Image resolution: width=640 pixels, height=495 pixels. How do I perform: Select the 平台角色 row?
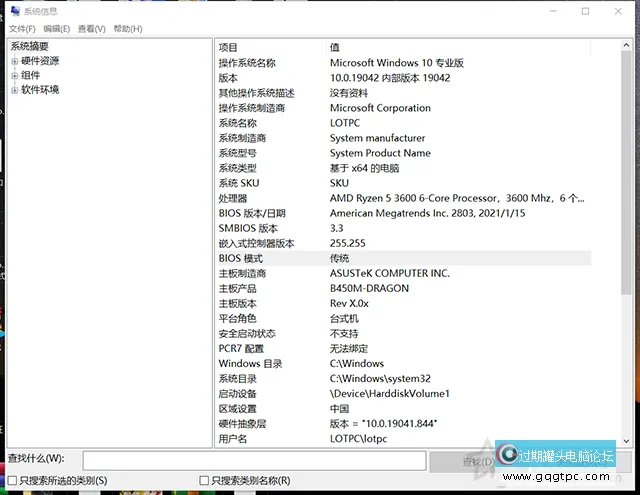coord(403,319)
